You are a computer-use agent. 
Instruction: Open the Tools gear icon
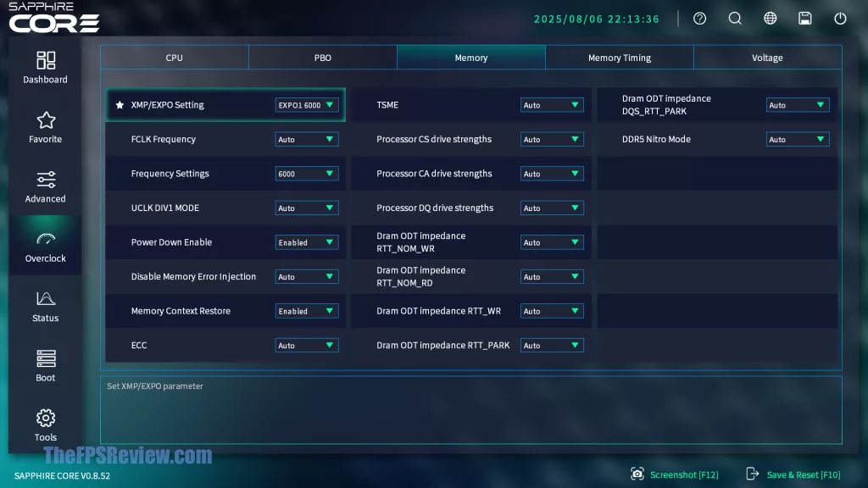46,418
